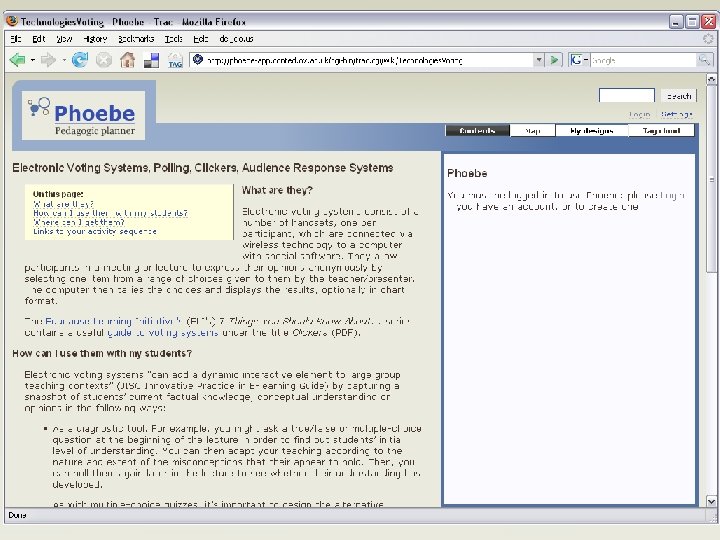Click the 'How can I use them with my students?' heading
This screenshot has width=720, height=540.
[102, 354]
